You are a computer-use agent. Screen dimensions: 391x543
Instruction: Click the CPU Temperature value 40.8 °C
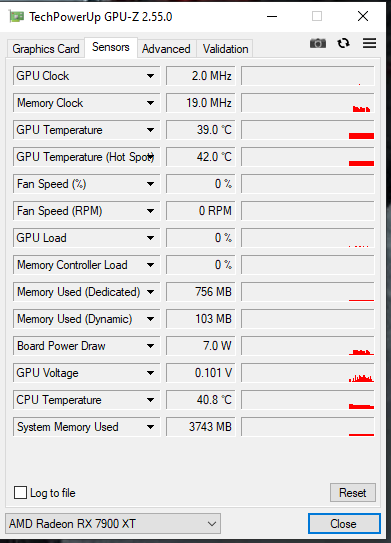point(201,400)
